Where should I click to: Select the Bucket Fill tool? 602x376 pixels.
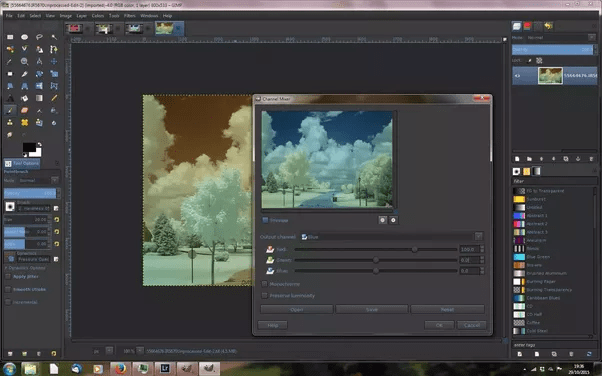click(x=25, y=98)
